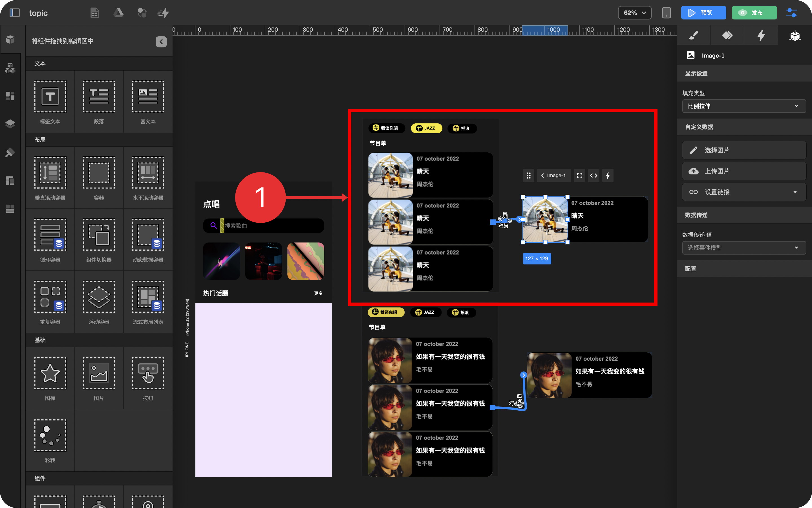This screenshot has width=812, height=508.
Task: Select the 摇滚 tag in upper list
Action: coord(462,128)
